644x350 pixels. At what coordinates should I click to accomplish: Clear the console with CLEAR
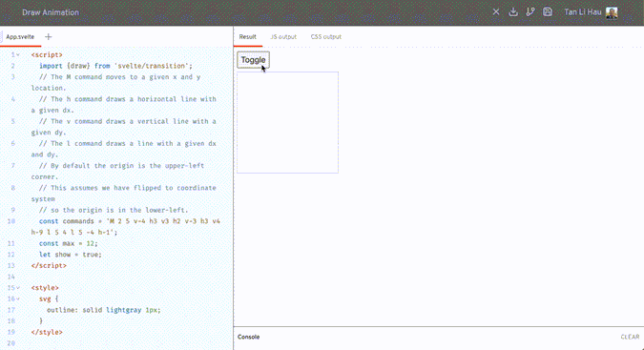pyautogui.click(x=630, y=337)
